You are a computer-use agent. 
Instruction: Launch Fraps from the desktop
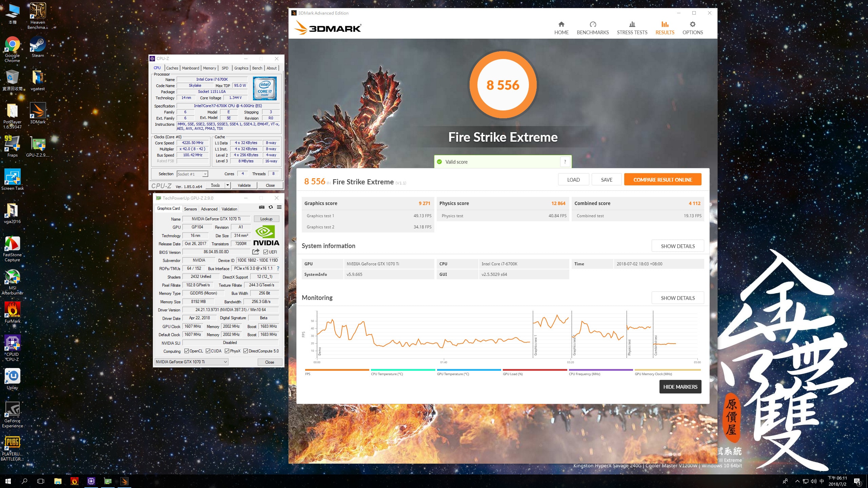(12, 147)
